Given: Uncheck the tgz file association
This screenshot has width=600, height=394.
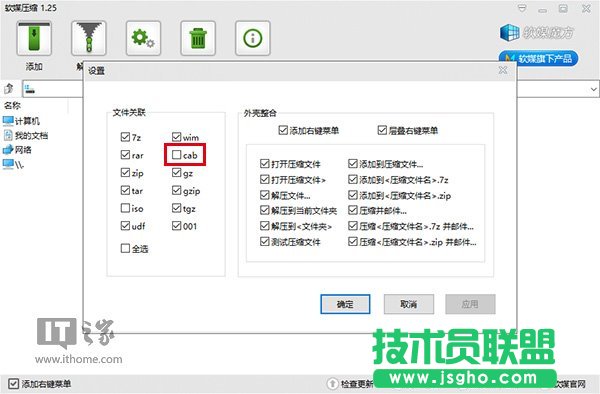Looking at the screenshot, I should pyautogui.click(x=176, y=208).
